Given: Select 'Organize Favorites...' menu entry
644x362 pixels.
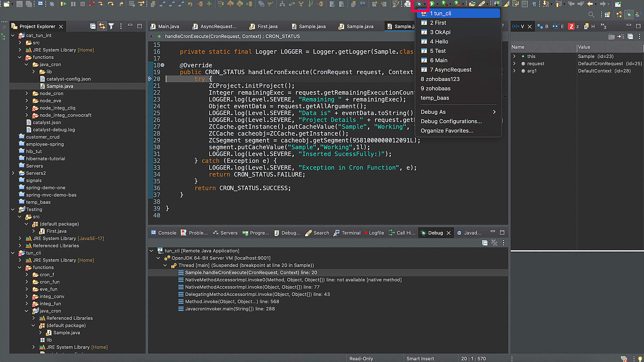Looking at the screenshot, I should point(447,130).
